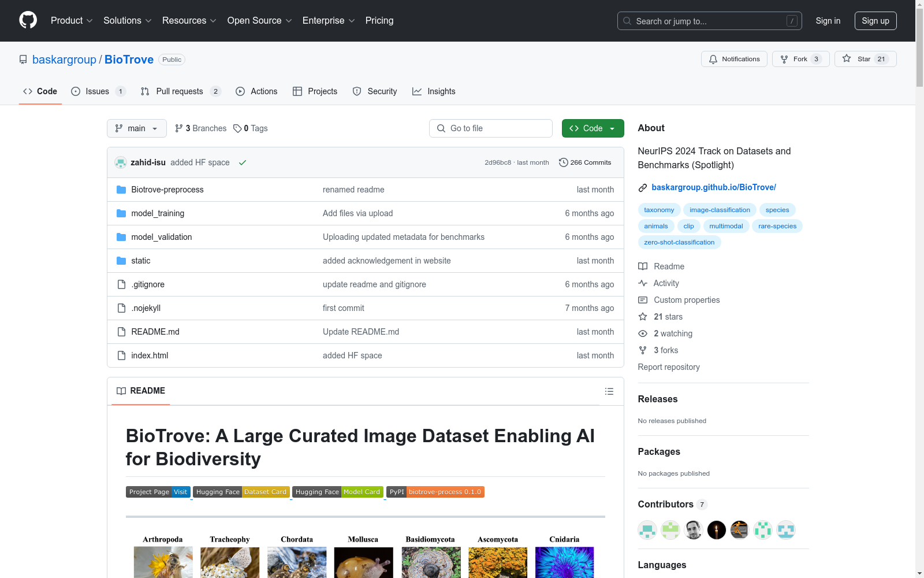Show the green commit status checkmark details
The image size is (924, 578).
point(243,162)
